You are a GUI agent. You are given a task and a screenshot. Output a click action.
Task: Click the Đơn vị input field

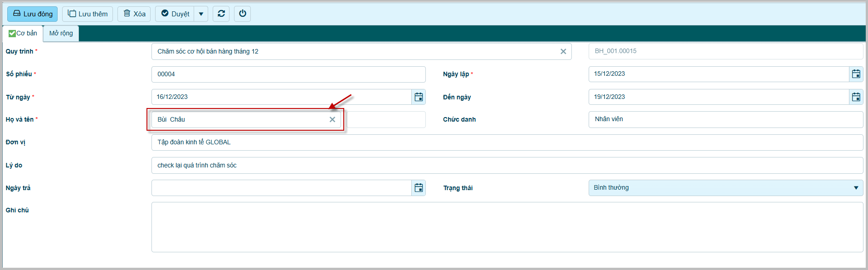[x=507, y=142]
